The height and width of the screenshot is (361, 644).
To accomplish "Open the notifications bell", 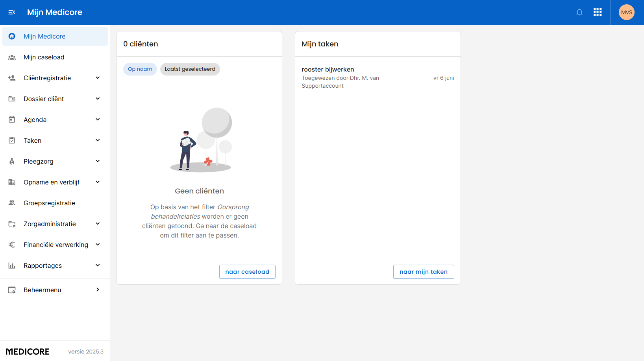I will (x=579, y=12).
